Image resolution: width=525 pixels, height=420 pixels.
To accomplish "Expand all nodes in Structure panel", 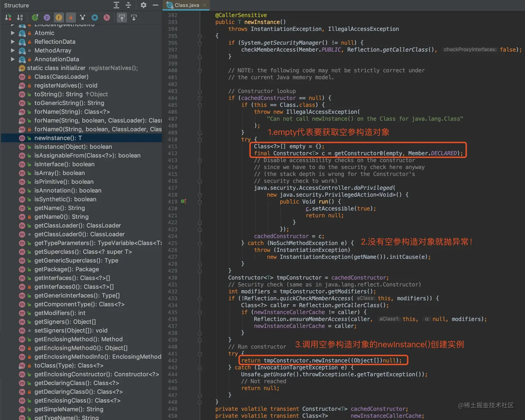I will 116,5.
